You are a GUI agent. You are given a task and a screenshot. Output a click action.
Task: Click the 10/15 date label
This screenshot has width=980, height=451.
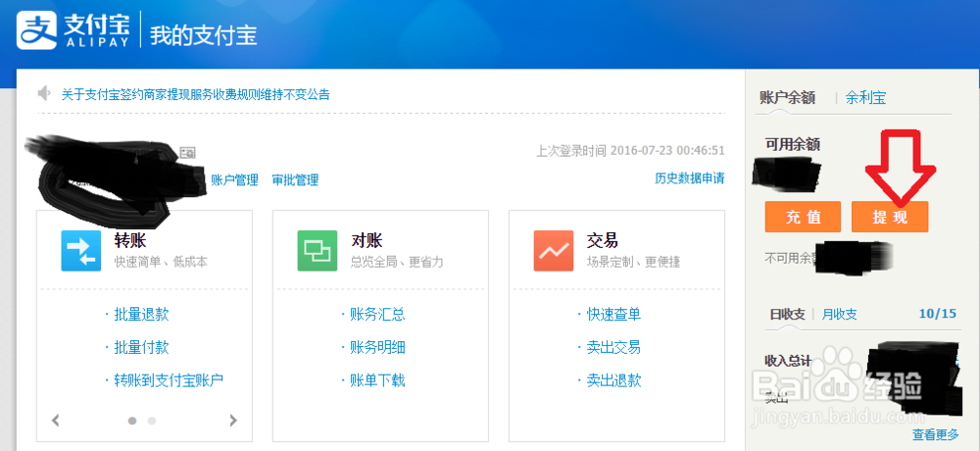tap(938, 314)
